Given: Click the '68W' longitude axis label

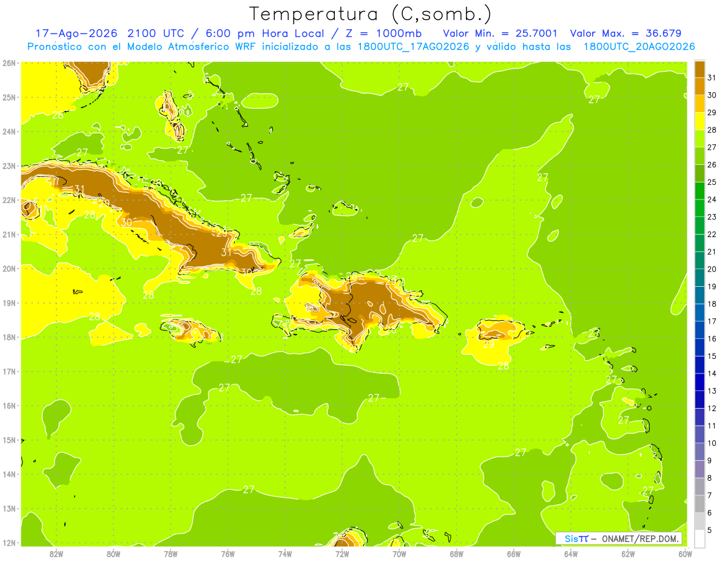Looking at the screenshot, I should tap(456, 554).
